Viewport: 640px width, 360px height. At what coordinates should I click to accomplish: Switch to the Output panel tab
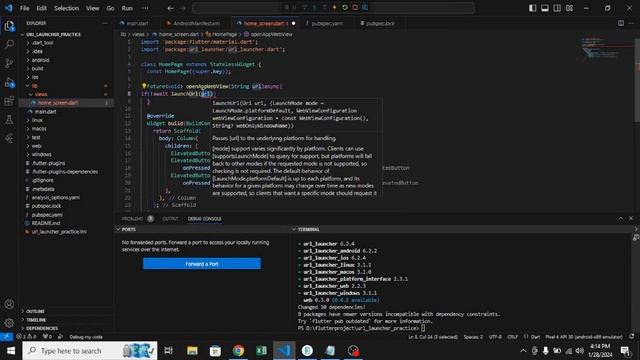(x=170, y=219)
